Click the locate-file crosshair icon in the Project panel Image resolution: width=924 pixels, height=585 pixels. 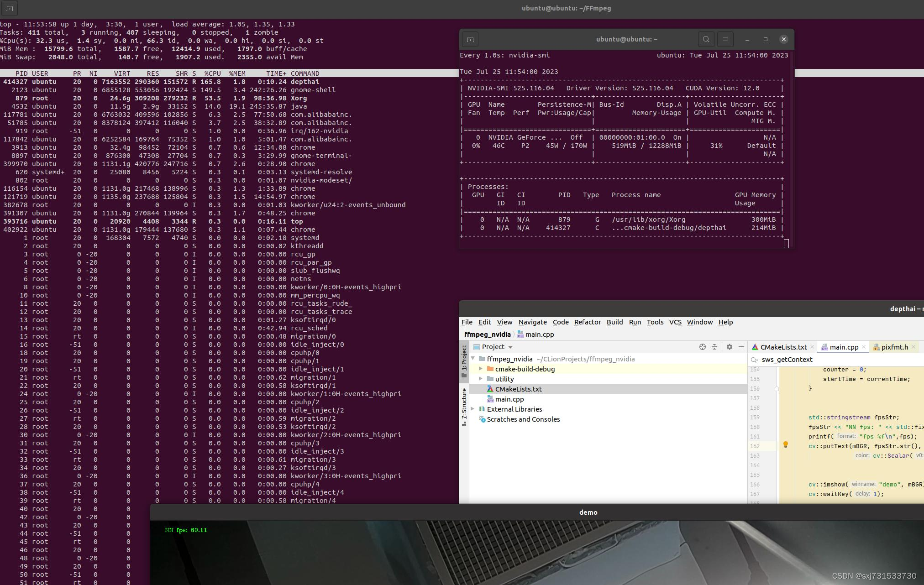tap(703, 347)
